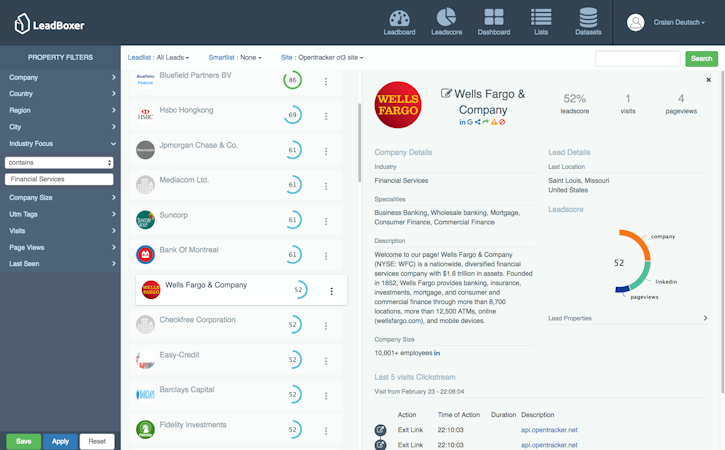
Task: Click the green forward arrow icon
Action: (x=485, y=122)
